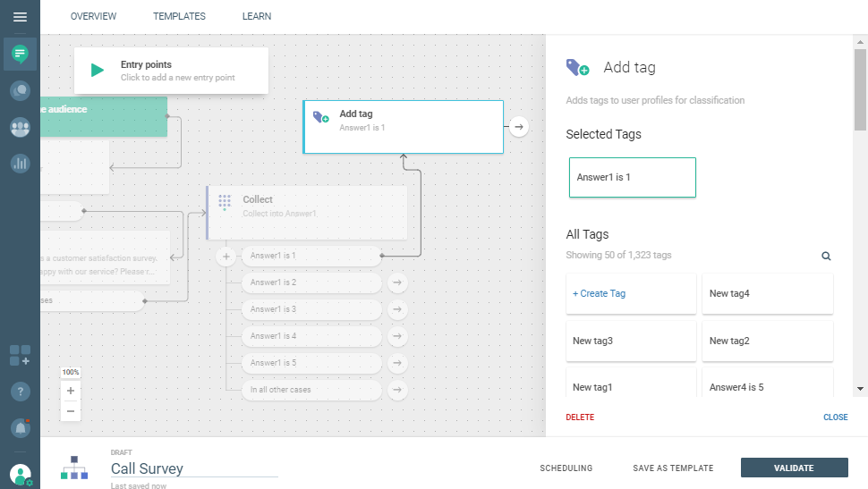This screenshot has width=868, height=489.
Task: Expand the Answer1 is 2 branch arrow
Action: 397,282
